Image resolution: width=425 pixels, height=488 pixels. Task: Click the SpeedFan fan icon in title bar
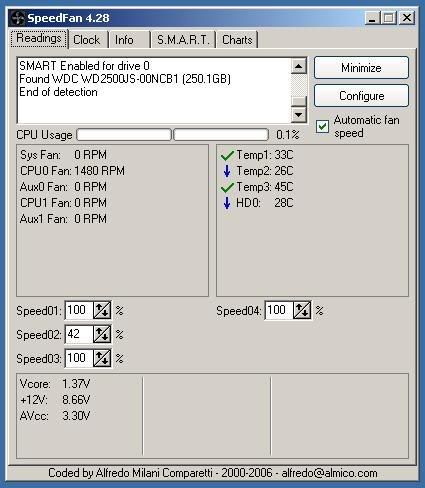point(17,18)
